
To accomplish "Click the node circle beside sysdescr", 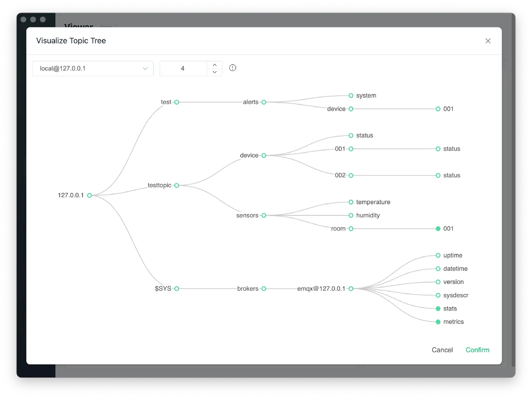I will coord(438,295).
